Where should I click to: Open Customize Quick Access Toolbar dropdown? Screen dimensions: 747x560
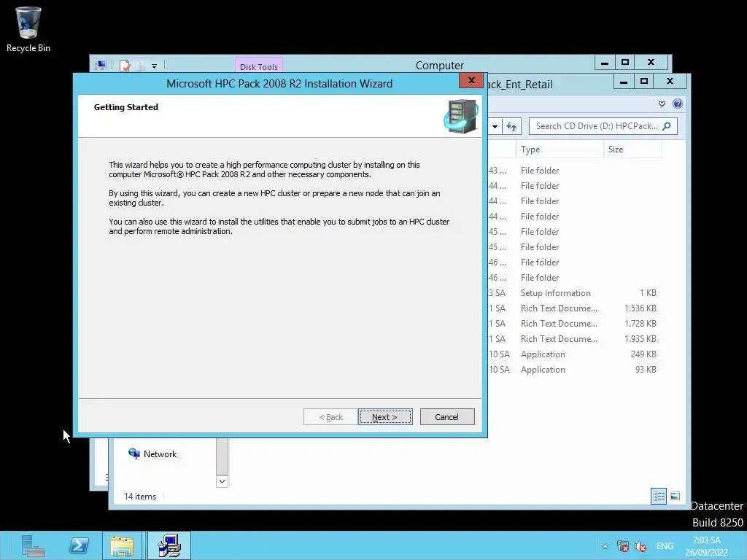155,66
